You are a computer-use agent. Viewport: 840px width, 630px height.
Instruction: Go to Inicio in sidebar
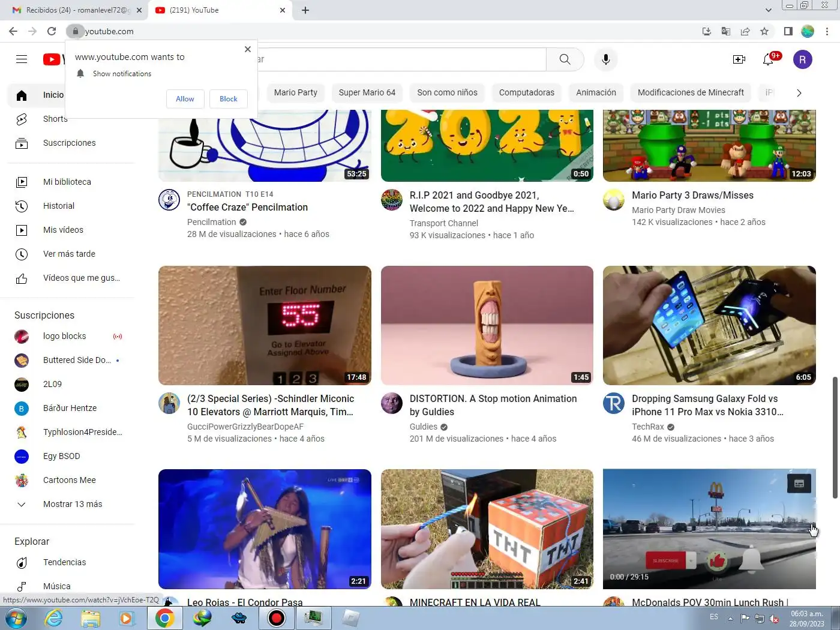pyautogui.click(x=37, y=95)
